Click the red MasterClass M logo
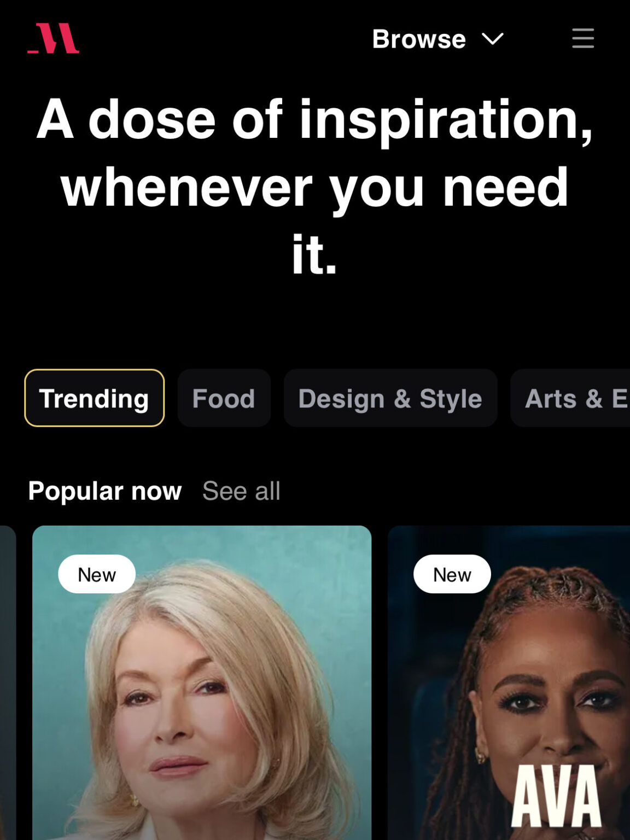Viewport: 630px width, 840px height. tap(53, 38)
